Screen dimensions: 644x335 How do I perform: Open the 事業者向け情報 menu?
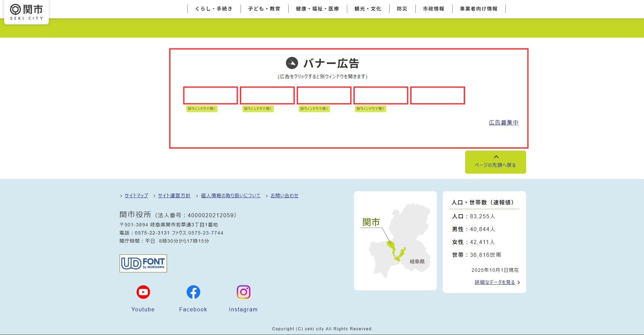point(479,9)
